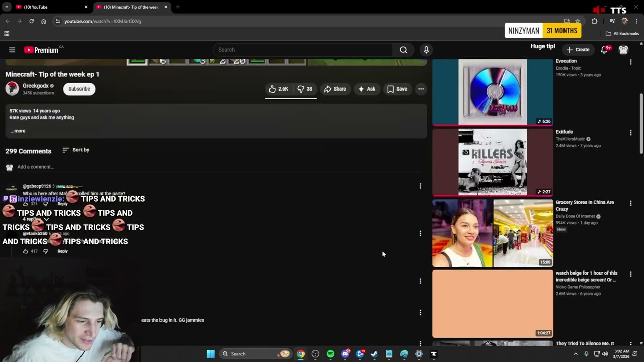
Task: Expand the description with ...more
Action: click(x=18, y=131)
